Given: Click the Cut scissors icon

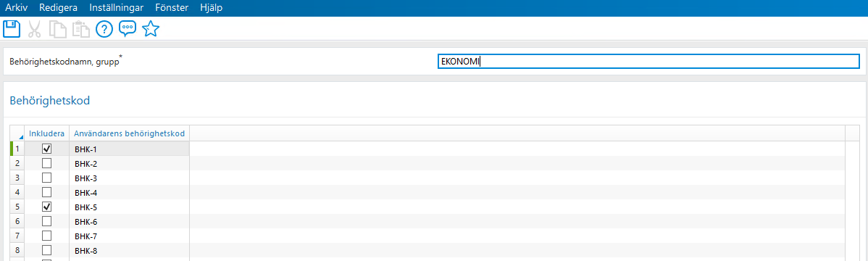Looking at the screenshot, I should click(34, 29).
